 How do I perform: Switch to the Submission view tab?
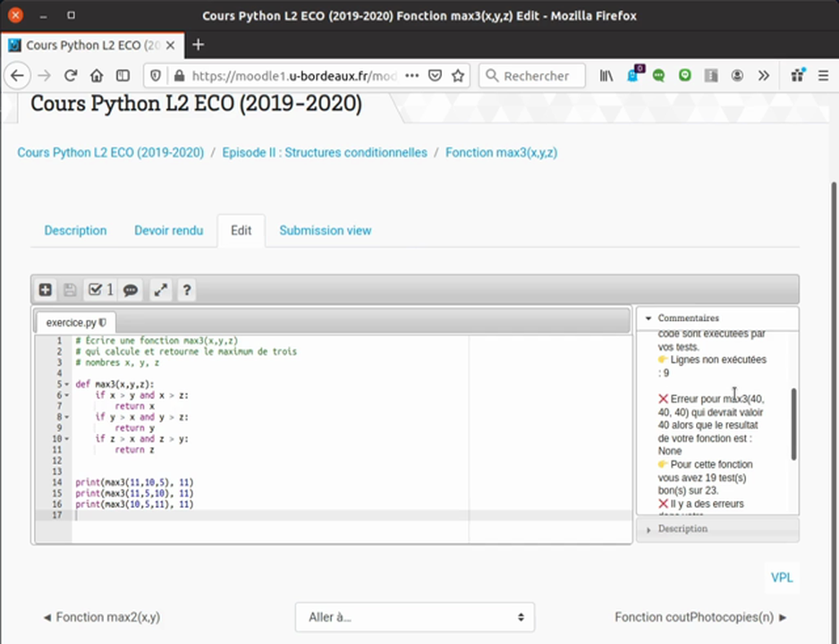point(325,231)
